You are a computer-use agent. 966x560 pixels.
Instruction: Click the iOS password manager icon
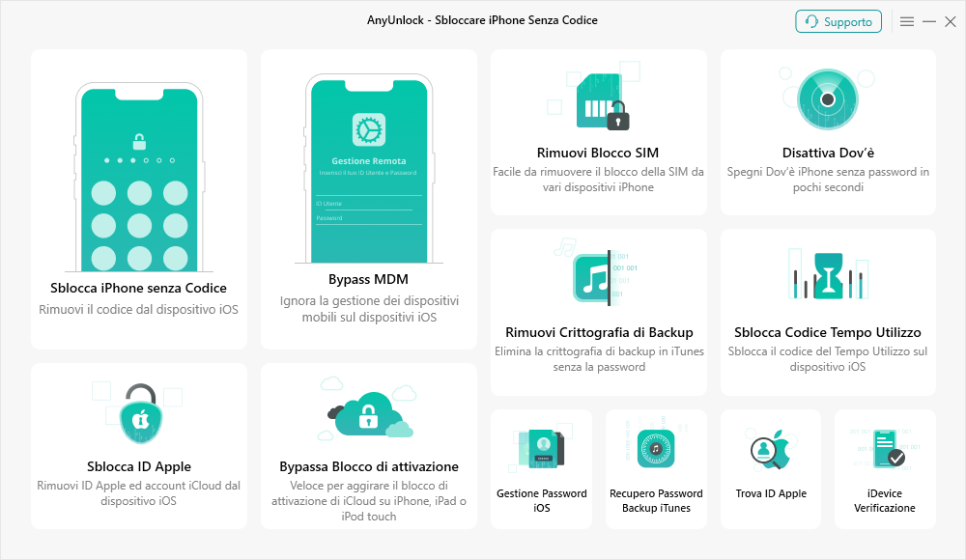coord(542,449)
